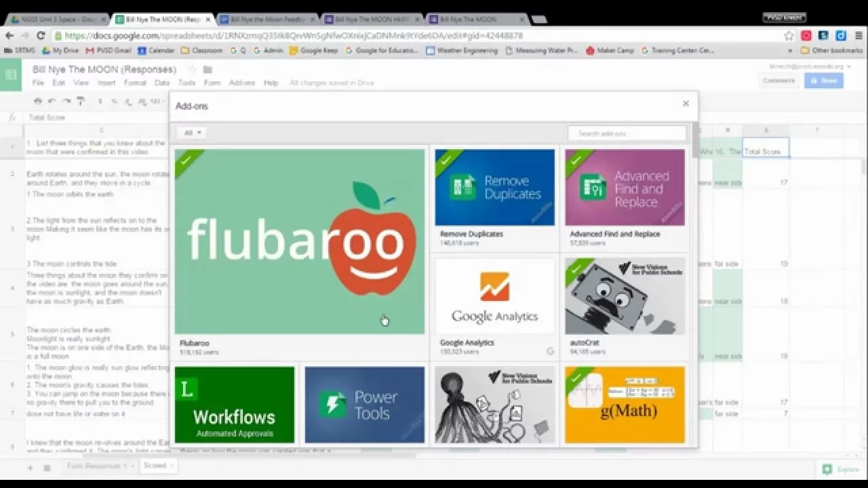The height and width of the screenshot is (488, 868).
Task: Open the Google Keep bookmark
Action: [x=314, y=50]
